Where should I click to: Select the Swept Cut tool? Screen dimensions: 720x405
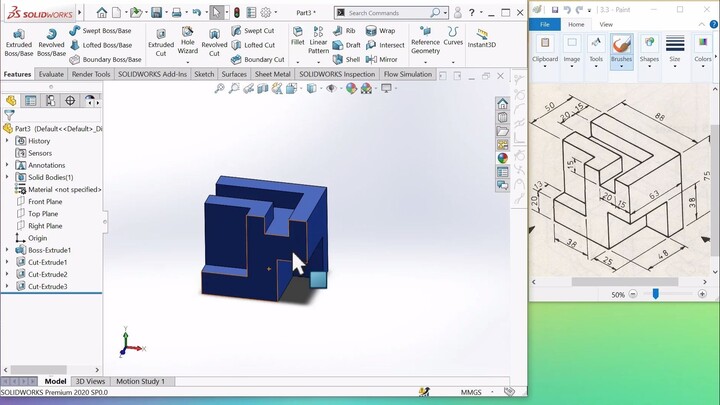coord(253,31)
